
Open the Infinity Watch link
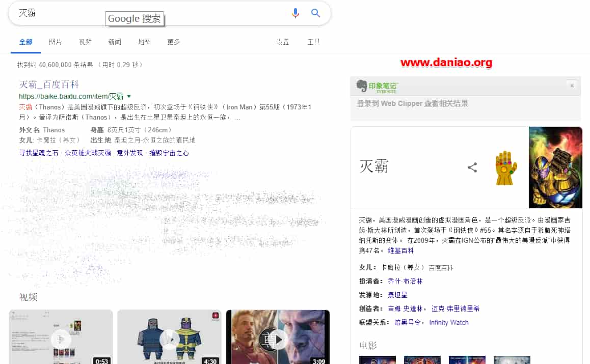449,322
